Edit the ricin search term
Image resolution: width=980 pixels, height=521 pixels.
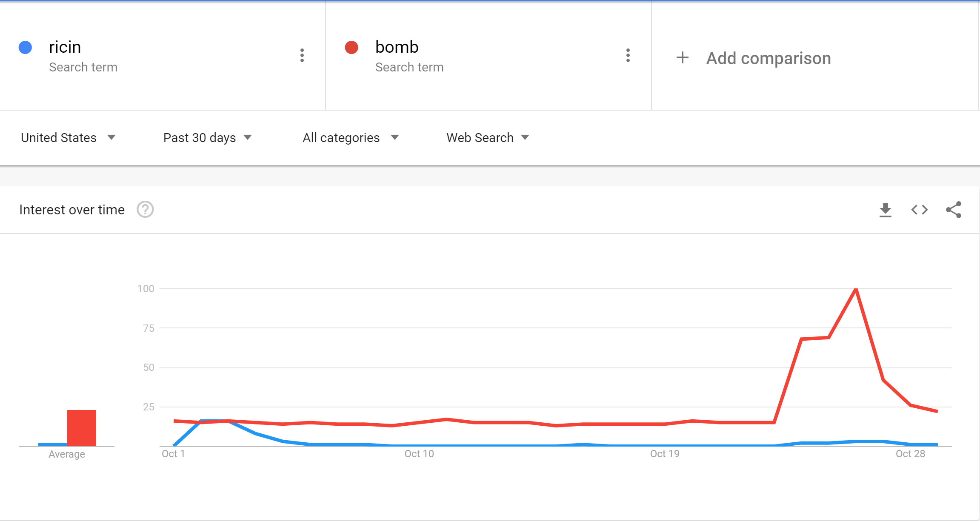pos(65,47)
